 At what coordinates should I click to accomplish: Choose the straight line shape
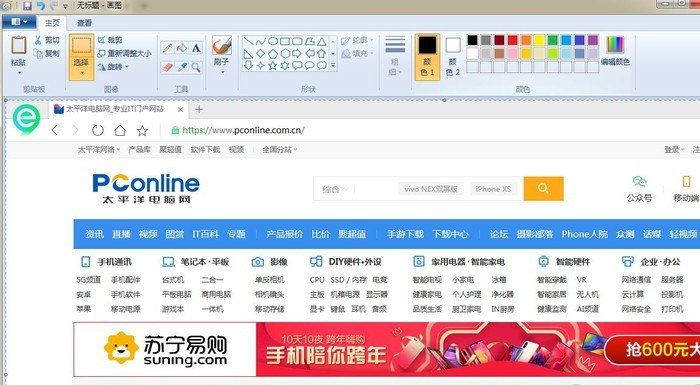(x=248, y=42)
